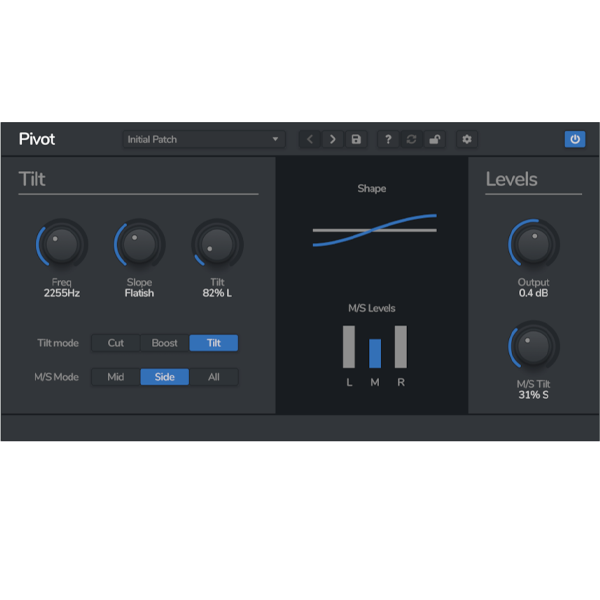This screenshot has height=600, width=600.
Task: Save the preset with floppy disk icon
Action: (x=356, y=139)
